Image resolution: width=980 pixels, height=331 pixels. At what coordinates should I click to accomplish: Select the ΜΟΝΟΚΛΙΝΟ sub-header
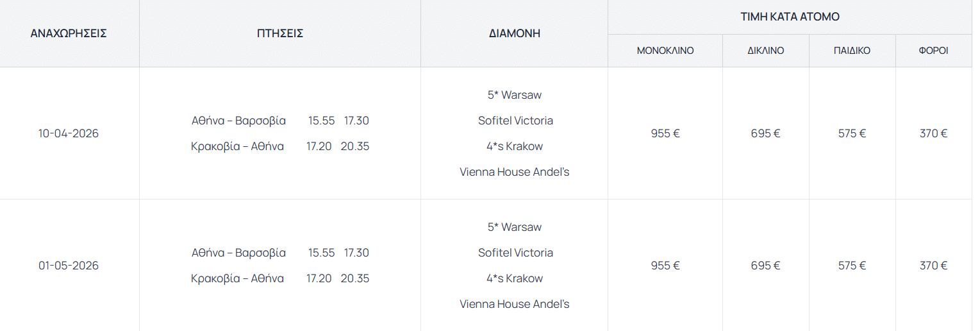coord(665,51)
